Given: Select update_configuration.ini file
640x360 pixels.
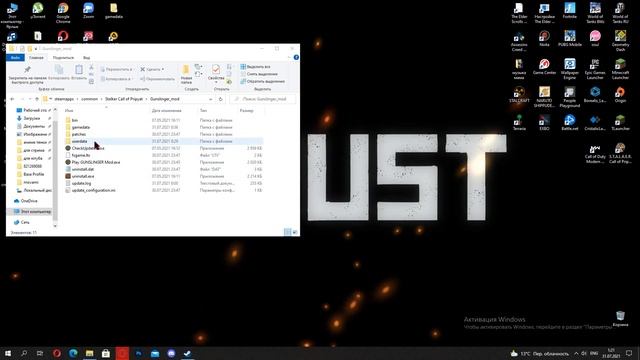Looking at the screenshot, I should point(163,190).
